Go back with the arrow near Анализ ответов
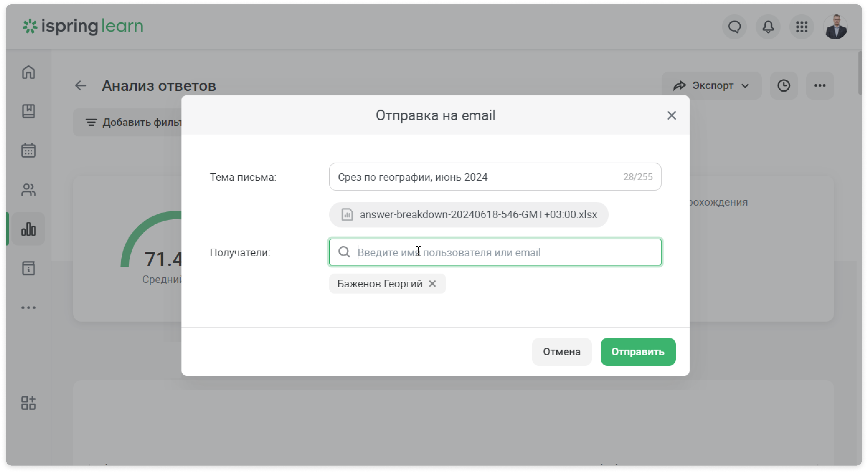 [81, 86]
